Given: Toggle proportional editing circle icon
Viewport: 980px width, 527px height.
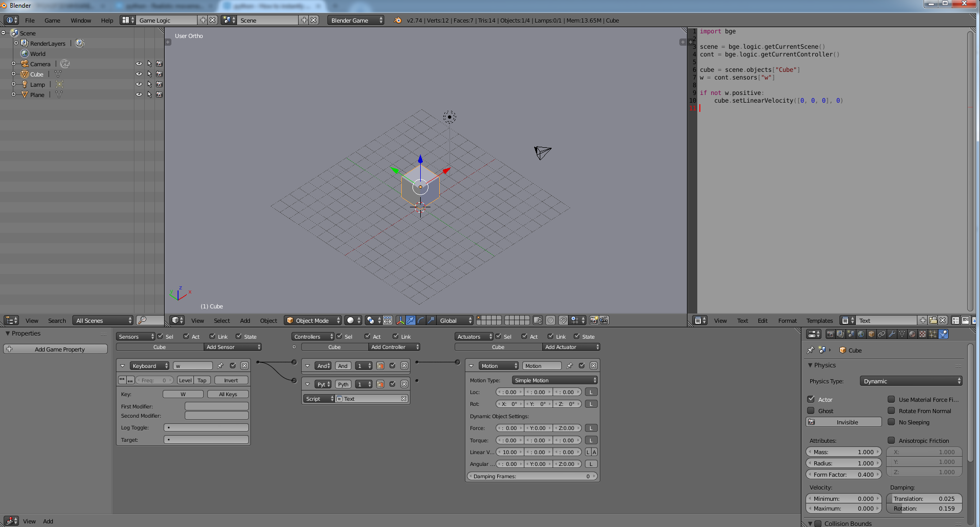Looking at the screenshot, I should click(551, 320).
